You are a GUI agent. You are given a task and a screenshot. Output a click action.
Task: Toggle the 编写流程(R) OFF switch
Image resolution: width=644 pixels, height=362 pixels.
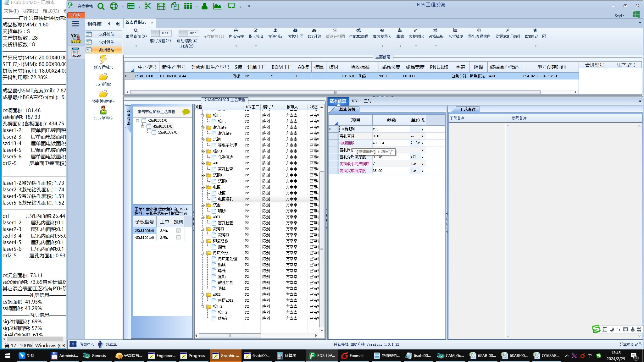(160, 33)
